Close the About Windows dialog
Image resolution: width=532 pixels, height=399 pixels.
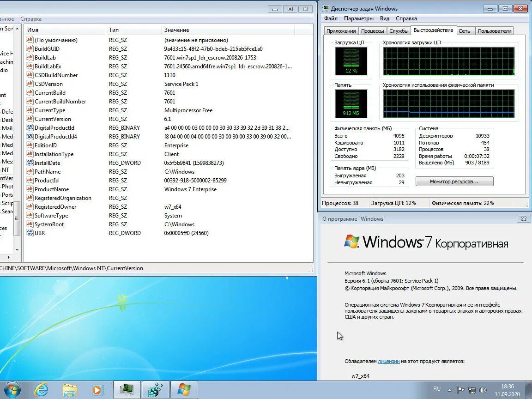524,219
